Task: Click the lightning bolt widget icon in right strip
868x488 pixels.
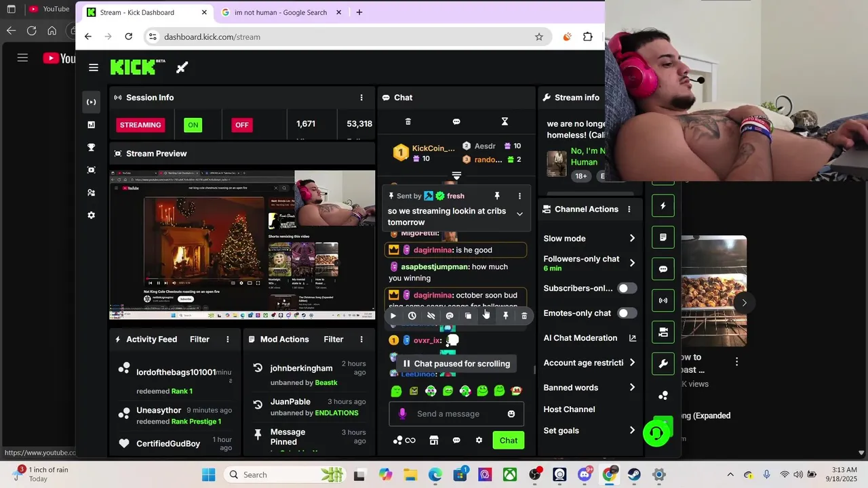Action: pos(663,206)
